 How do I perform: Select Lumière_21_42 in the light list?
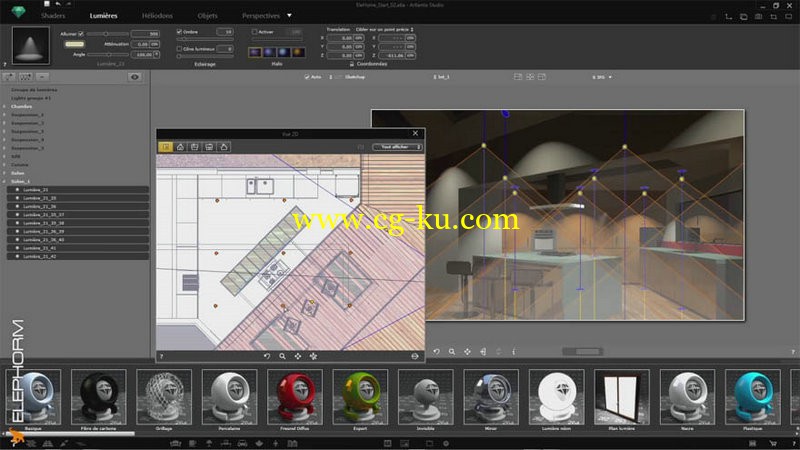coord(78,256)
